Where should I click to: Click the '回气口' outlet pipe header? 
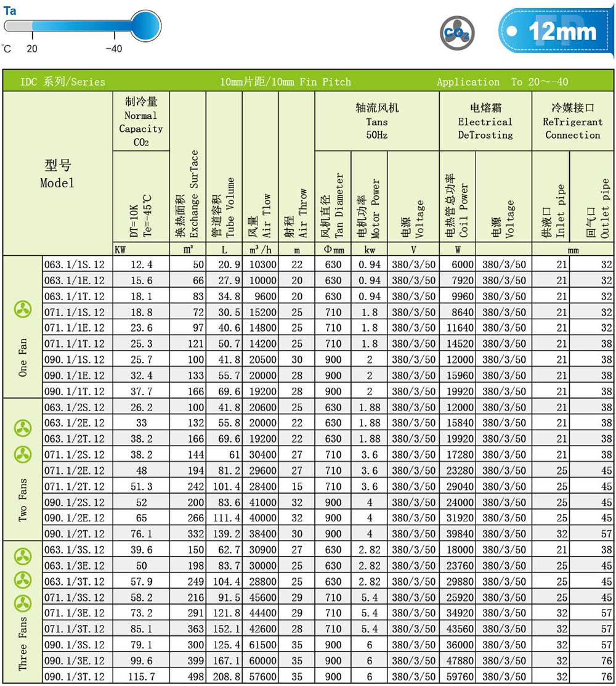598,208
